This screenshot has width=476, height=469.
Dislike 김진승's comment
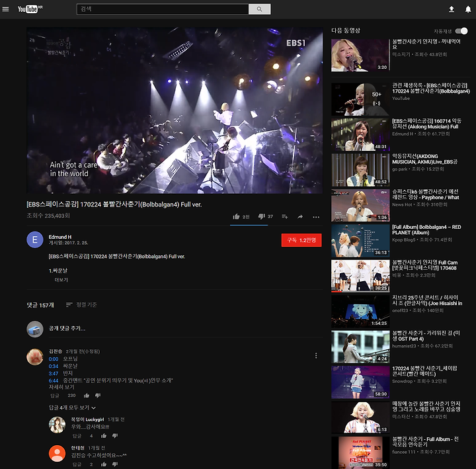pyautogui.click(x=98, y=396)
